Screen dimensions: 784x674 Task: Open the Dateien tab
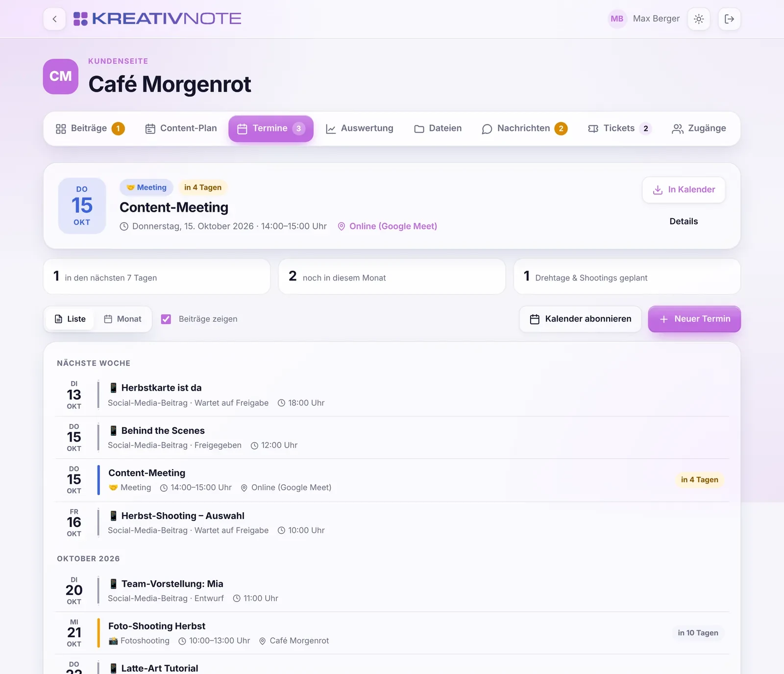[438, 128]
